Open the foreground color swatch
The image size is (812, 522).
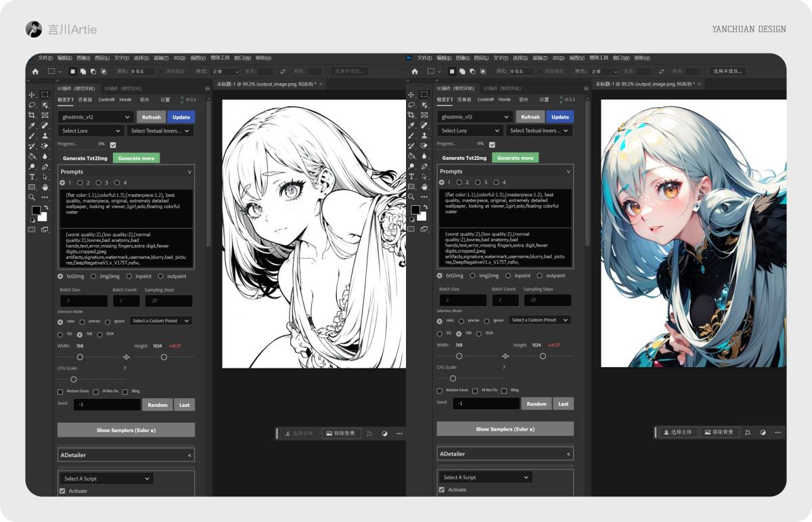(35, 209)
